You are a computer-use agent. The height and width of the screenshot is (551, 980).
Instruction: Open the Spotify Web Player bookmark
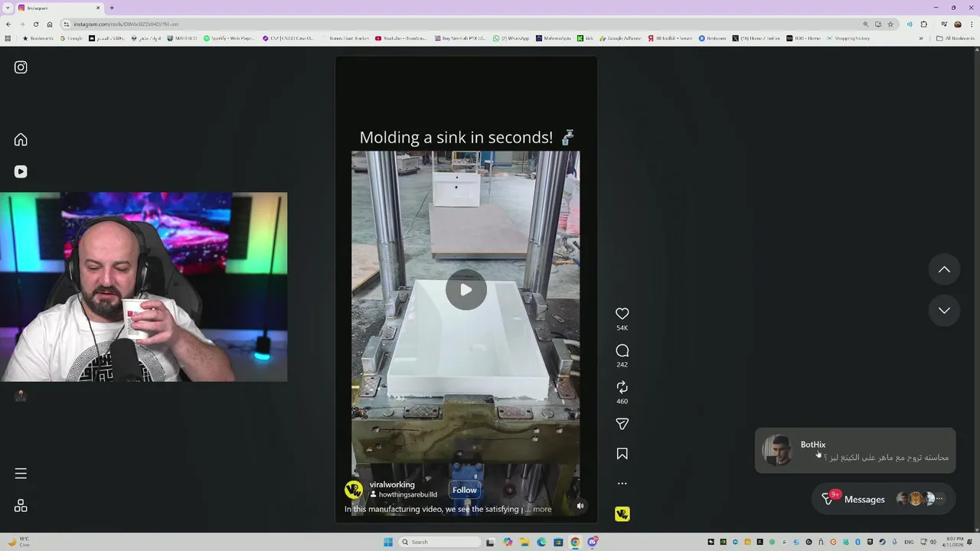(229, 38)
